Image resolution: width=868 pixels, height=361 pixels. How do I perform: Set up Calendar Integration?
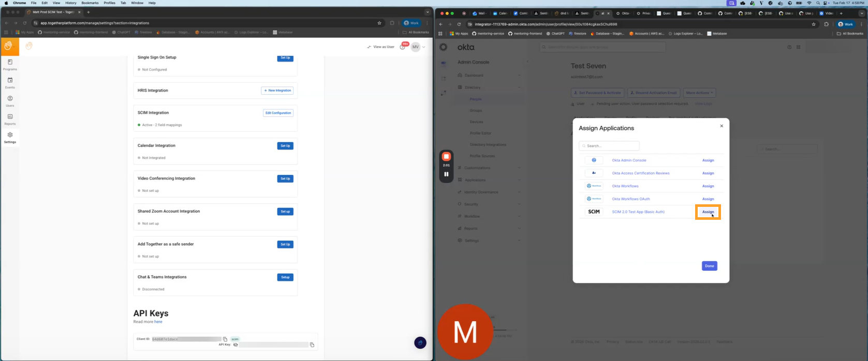(x=285, y=146)
